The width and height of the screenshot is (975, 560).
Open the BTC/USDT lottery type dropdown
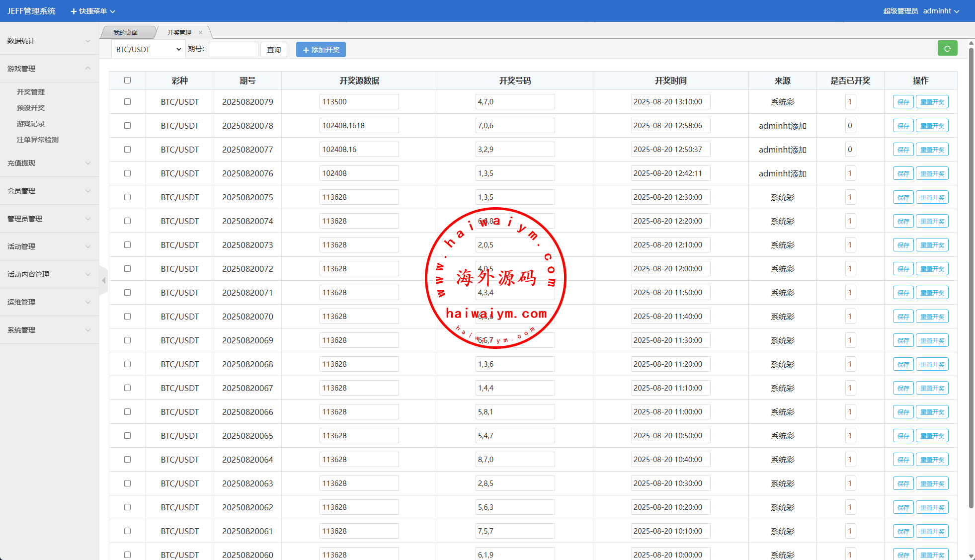148,50
